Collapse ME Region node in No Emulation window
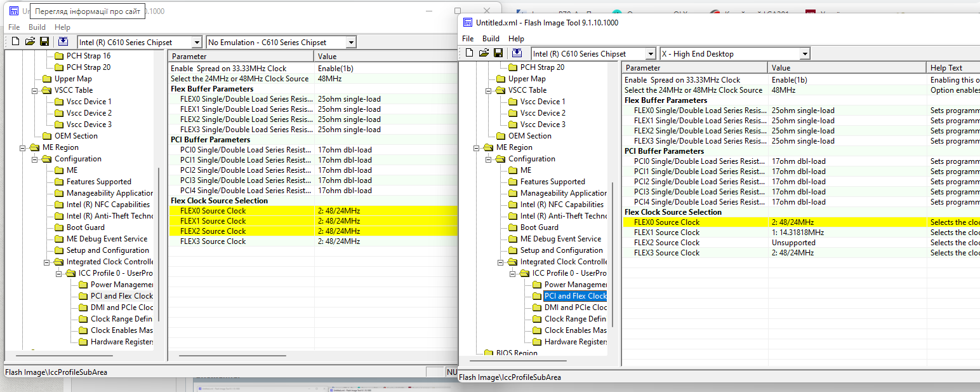Viewport: 980px width, 392px height. [x=23, y=147]
